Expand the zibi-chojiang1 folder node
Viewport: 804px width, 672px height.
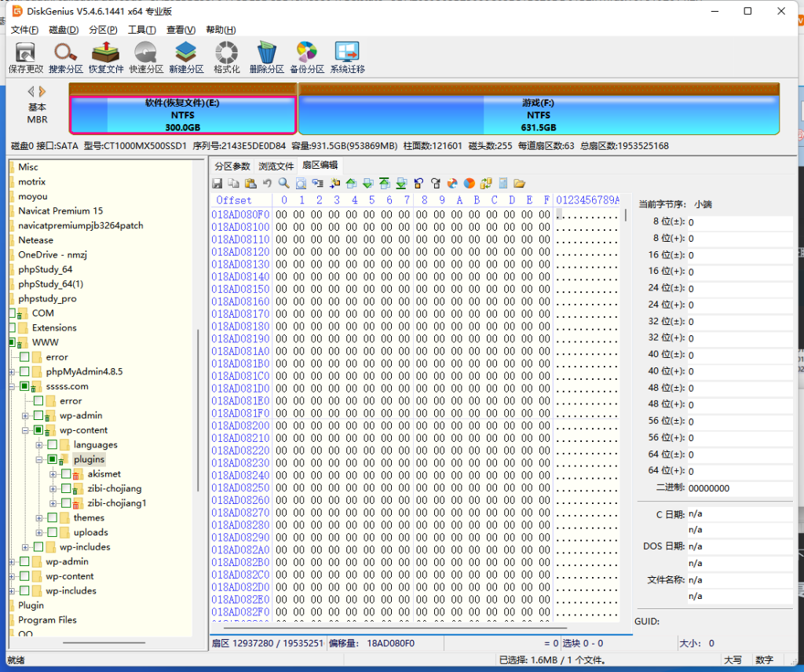coord(53,503)
